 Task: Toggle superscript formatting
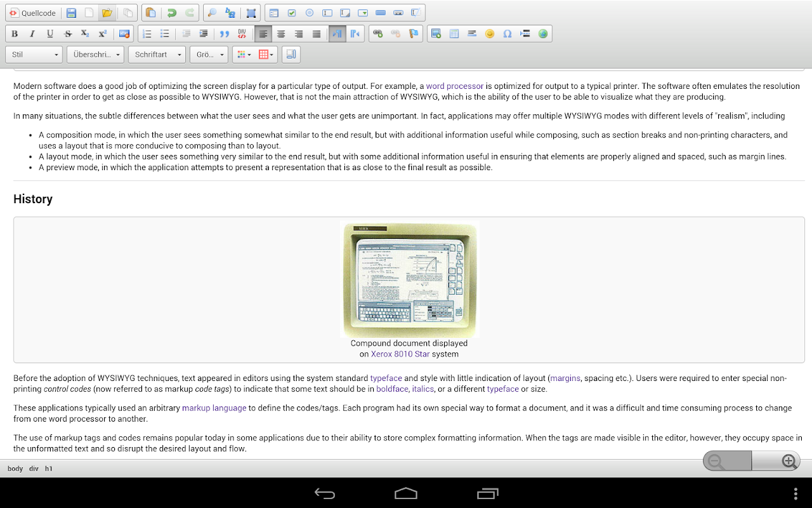click(103, 34)
